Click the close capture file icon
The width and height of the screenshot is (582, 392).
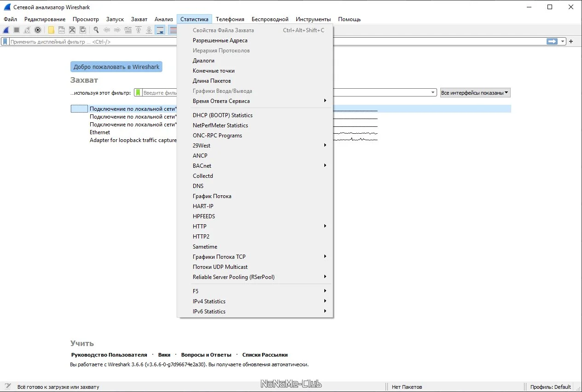(x=72, y=30)
